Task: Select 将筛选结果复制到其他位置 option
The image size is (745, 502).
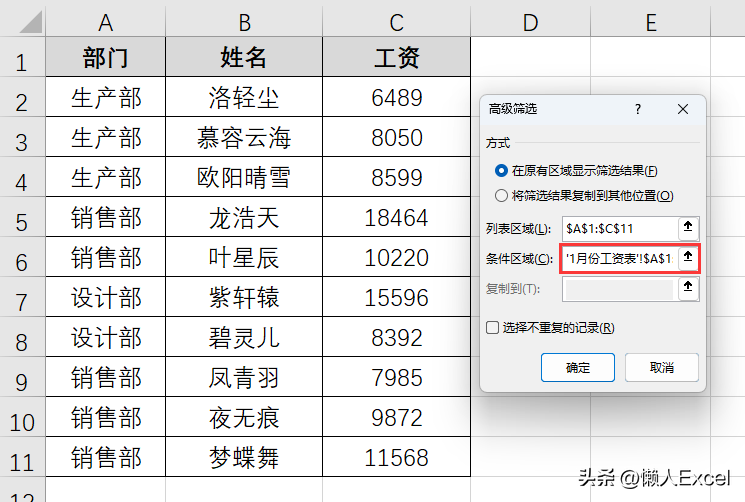Action: click(x=584, y=195)
